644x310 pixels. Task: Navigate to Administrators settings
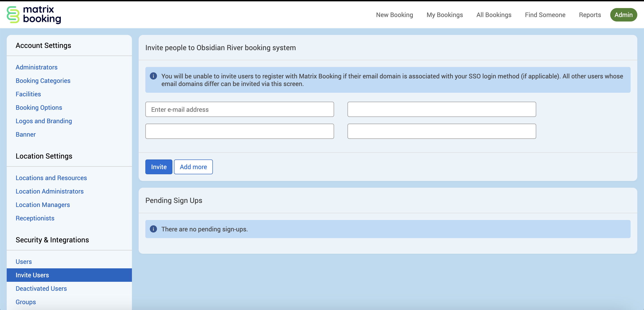click(x=36, y=67)
